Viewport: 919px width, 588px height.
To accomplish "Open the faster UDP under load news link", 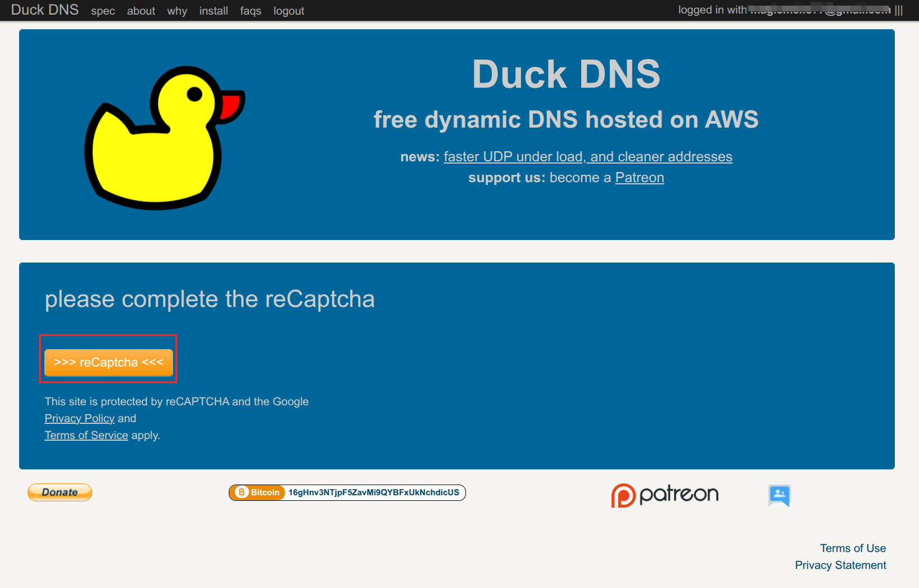I will pyautogui.click(x=588, y=156).
